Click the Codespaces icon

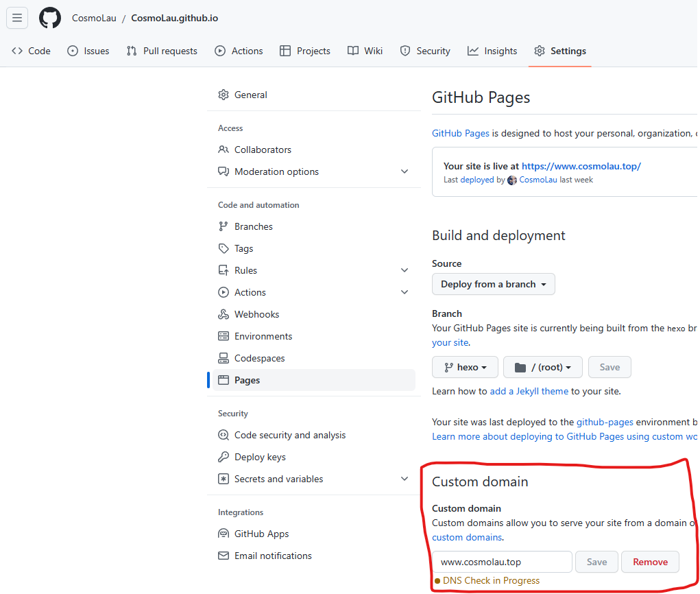point(224,358)
